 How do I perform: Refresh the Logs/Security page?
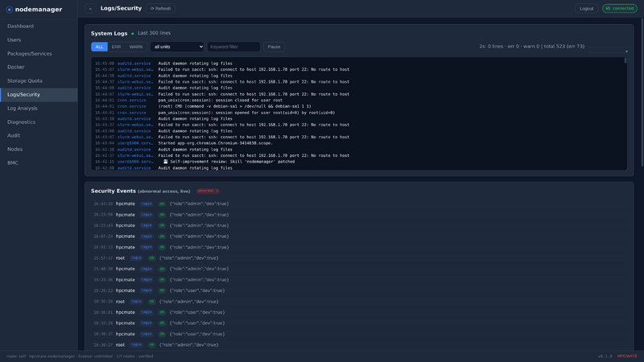click(x=160, y=9)
